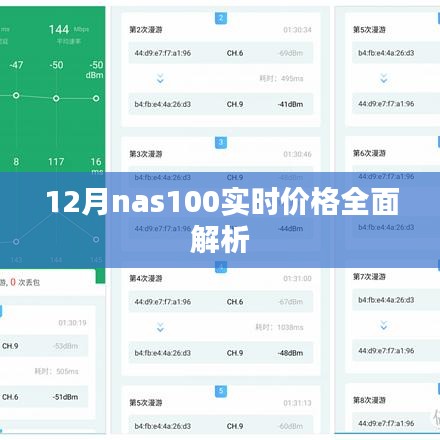Click the blue number 5 badge
The width and height of the screenshot is (440, 440).
click(221, 391)
